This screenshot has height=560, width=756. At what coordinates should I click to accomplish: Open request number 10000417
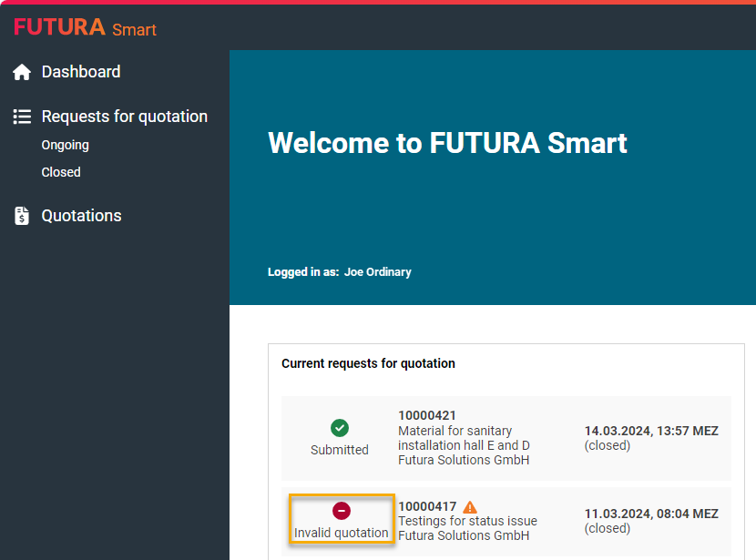pyautogui.click(x=427, y=506)
